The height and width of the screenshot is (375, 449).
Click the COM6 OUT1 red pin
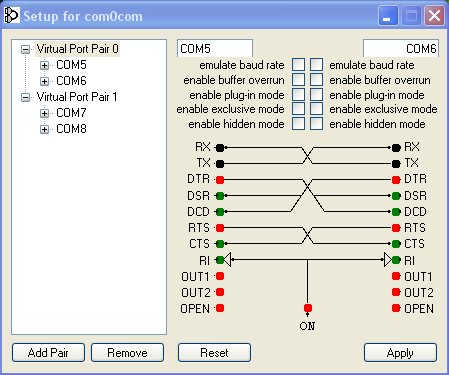tap(396, 276)
